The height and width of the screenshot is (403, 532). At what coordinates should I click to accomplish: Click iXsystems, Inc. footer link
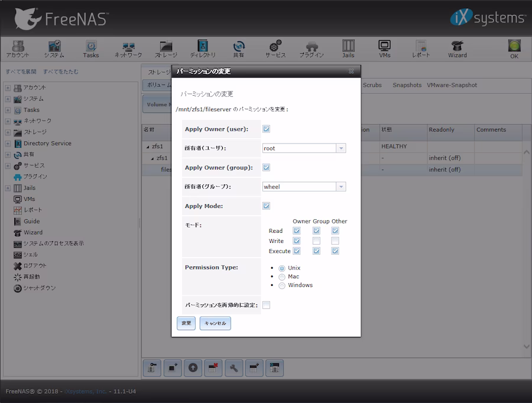(85, 391)
